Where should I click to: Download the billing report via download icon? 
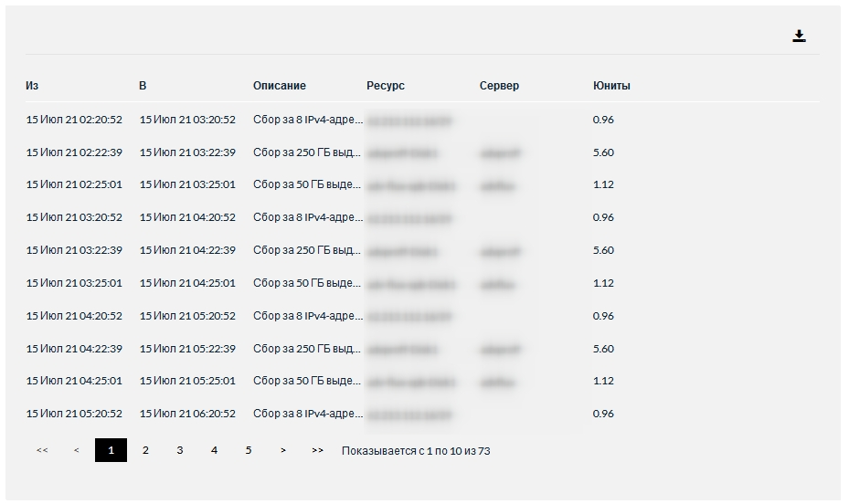click(x=799, y=37)
